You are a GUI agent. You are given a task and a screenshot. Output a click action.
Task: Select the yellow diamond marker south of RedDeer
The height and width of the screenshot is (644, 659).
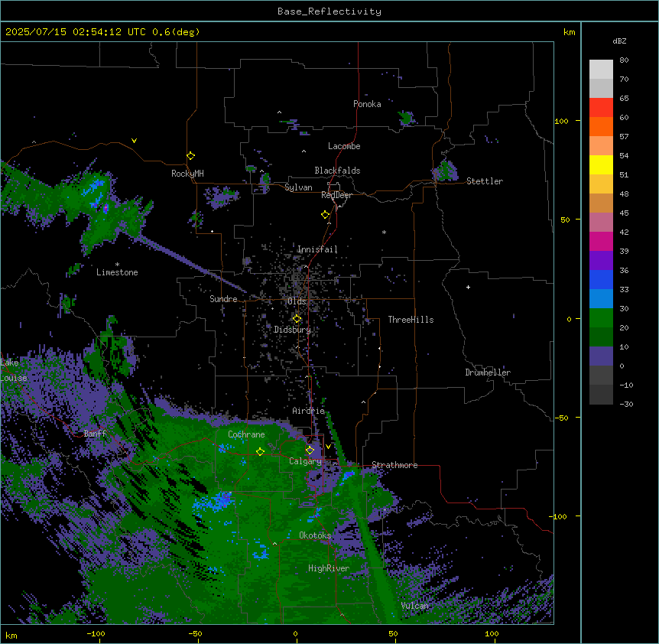[325, 215]
